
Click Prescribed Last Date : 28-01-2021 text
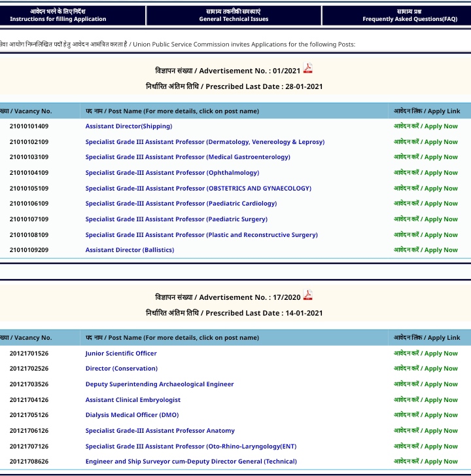click(x=264, y=87)
